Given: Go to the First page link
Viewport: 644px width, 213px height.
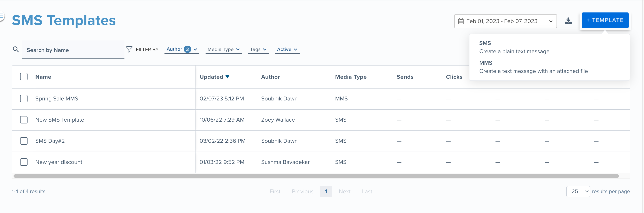Looking at the screenshot, I should pyautogui.click(x=275, y=191).
